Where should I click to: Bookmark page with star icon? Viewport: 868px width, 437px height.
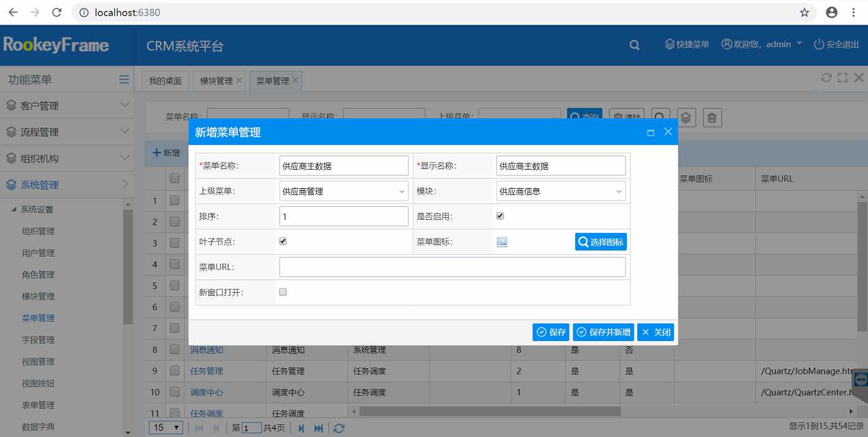coord(805,12)
